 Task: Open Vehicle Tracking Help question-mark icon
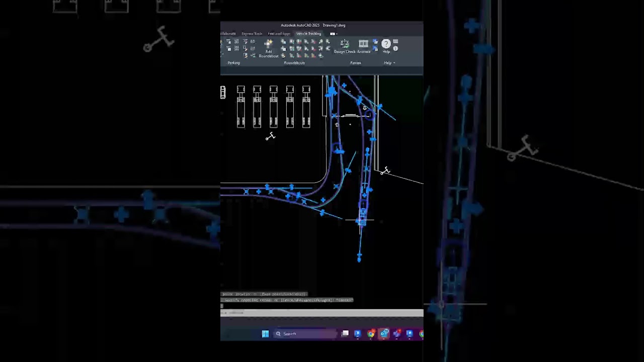pyautogui.click(x=386, y=46)
